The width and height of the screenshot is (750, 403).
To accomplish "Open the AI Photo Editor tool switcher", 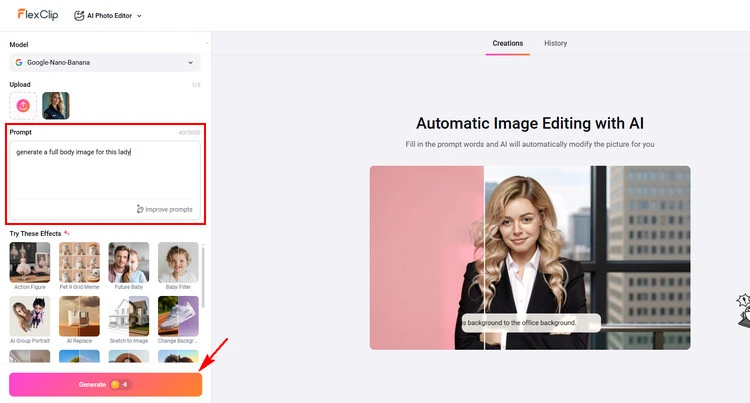I will pyautogui.click(x=108, y=16).
